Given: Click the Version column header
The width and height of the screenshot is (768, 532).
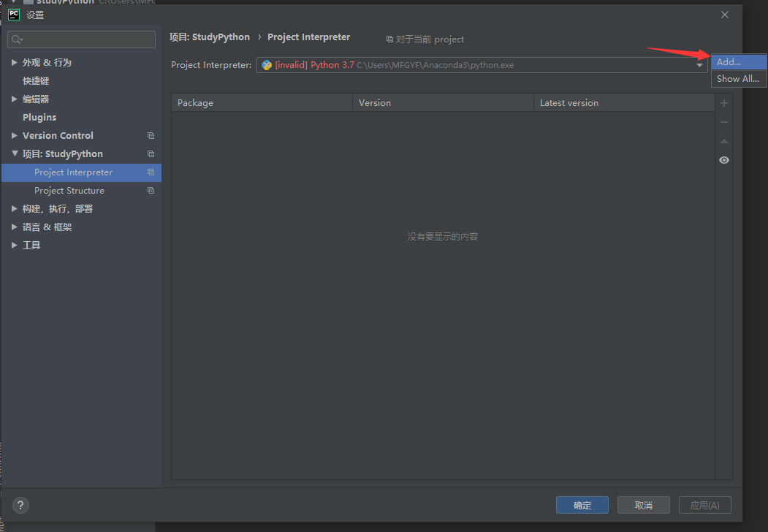Looking at the screenshot, I should [x=443, y=103].
